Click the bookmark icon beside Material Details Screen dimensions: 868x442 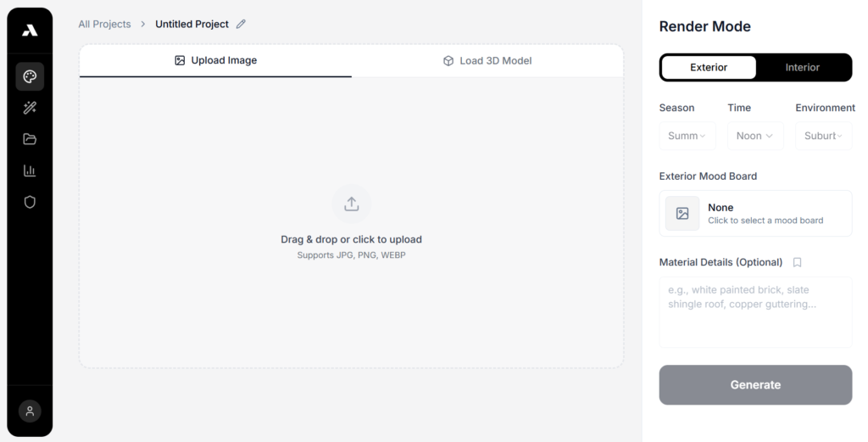[797, 263]
